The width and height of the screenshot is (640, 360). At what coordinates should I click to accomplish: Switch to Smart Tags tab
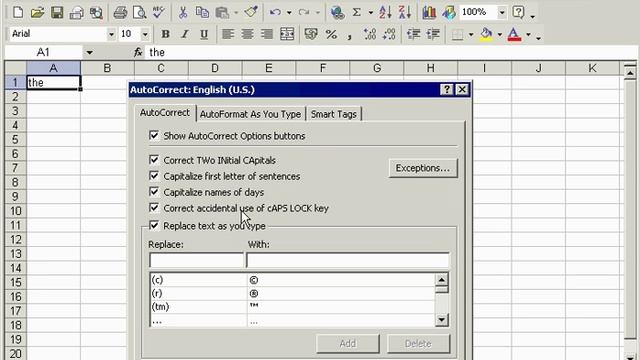[333, 114]
